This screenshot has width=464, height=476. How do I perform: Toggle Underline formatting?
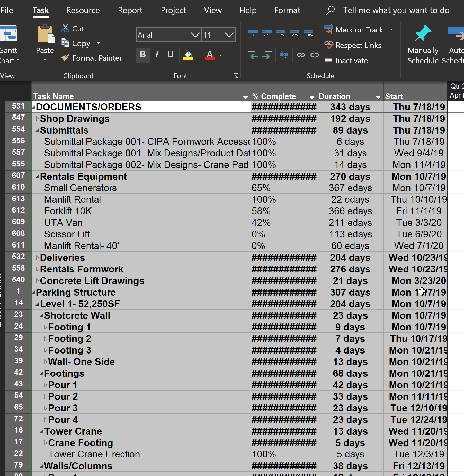170,55
